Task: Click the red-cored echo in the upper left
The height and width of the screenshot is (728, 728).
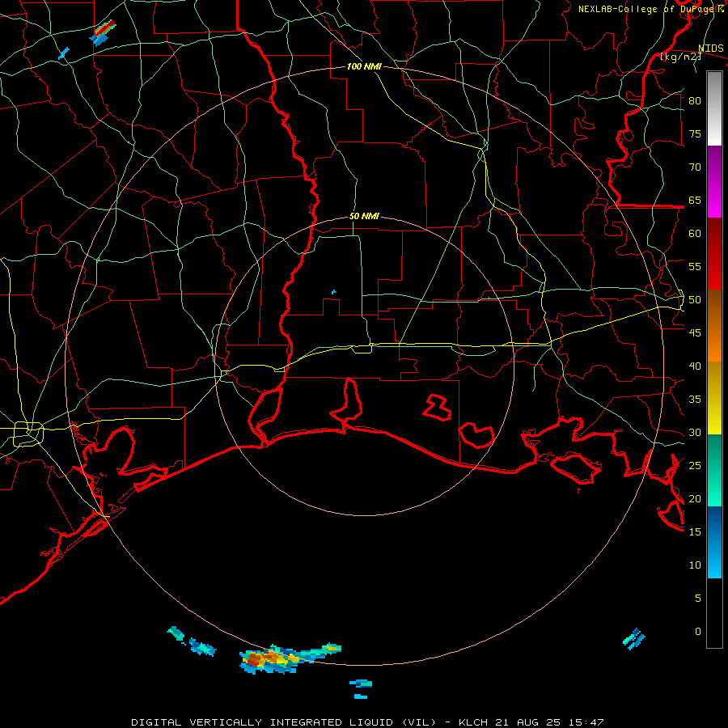Action: [103, 32]
